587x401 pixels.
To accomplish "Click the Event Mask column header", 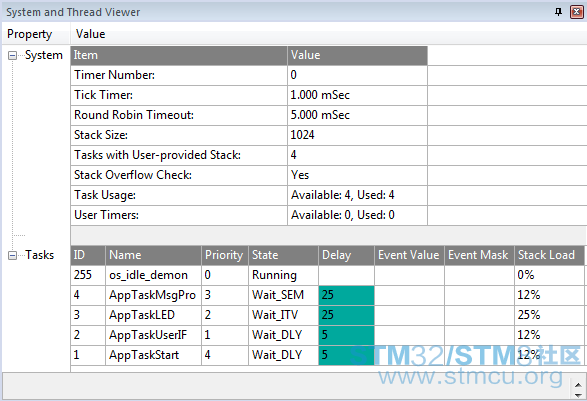I will (x=479, y=255).
